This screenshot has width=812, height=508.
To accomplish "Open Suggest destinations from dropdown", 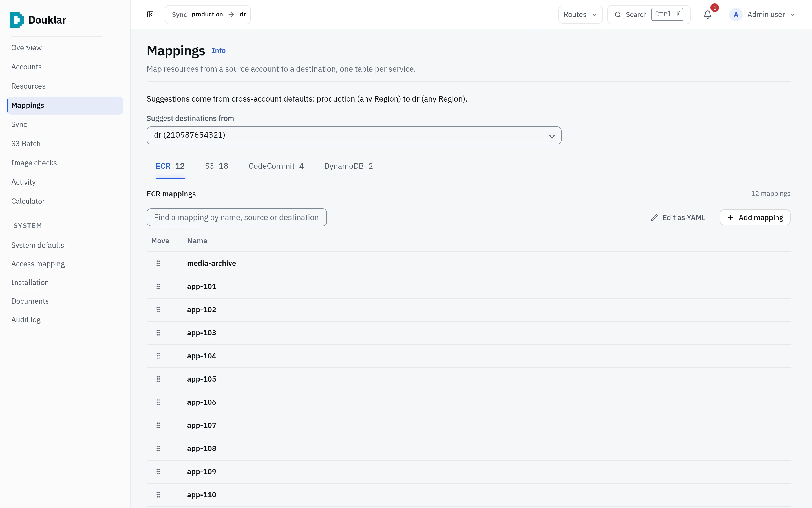I will [x=354, y=135].
